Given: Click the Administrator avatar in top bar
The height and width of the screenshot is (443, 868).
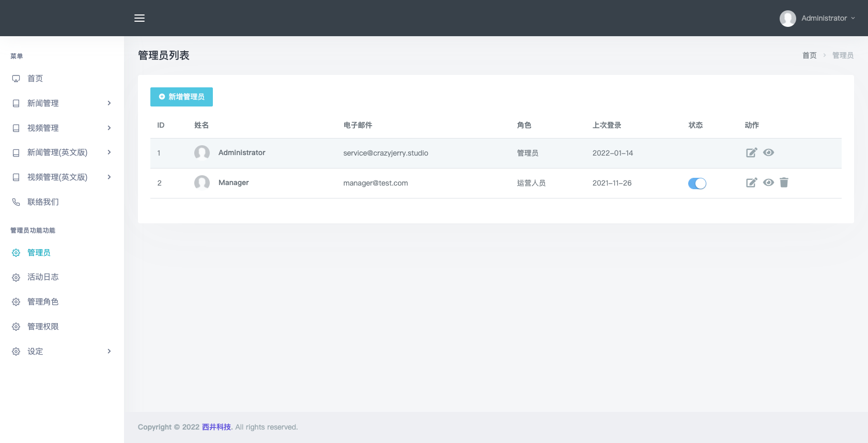Looking at the screenshot, I should click(787, 18).
